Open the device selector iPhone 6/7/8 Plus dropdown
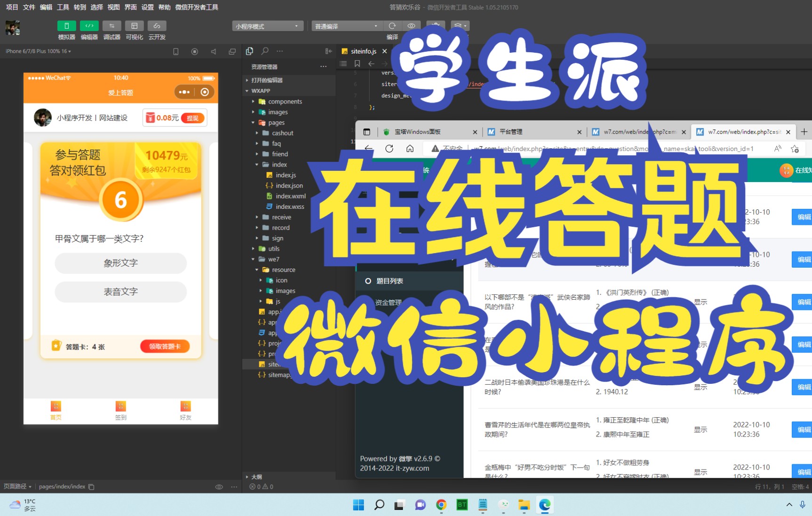The image size is (812, 516). coord(38,51)
